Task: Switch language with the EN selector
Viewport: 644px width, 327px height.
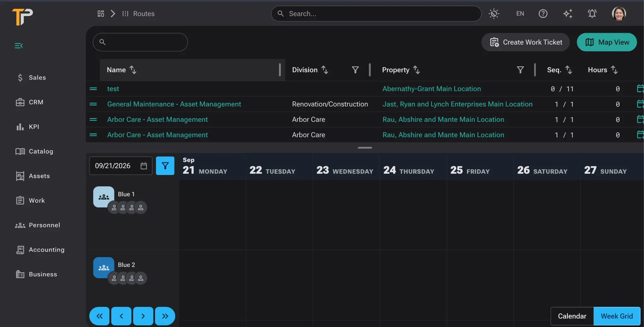Action: (x=520, y=14)
